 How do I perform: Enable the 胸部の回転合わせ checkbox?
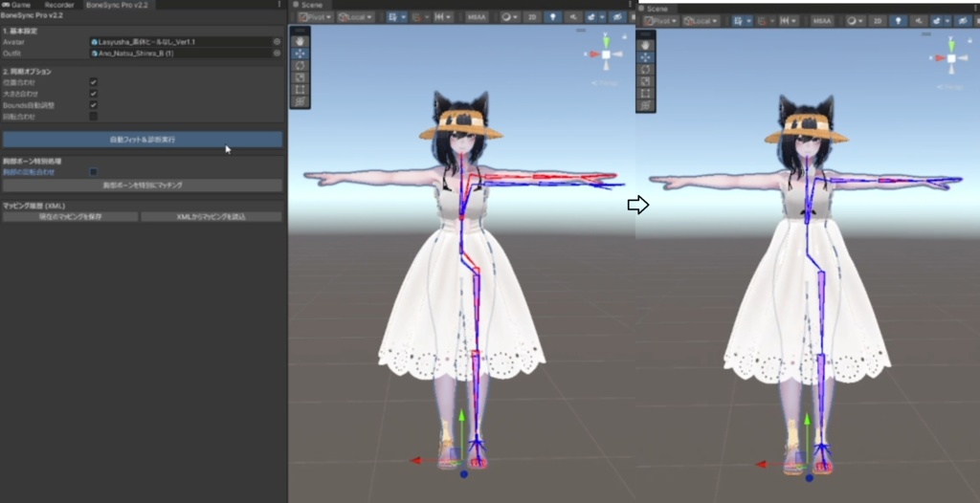pos(93,172)
